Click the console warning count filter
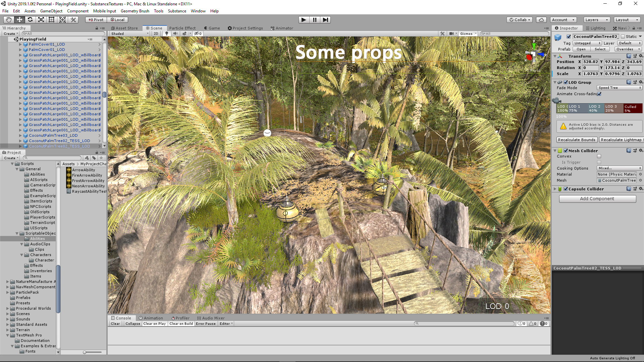 pyautogui.click(x=533, y=324)
